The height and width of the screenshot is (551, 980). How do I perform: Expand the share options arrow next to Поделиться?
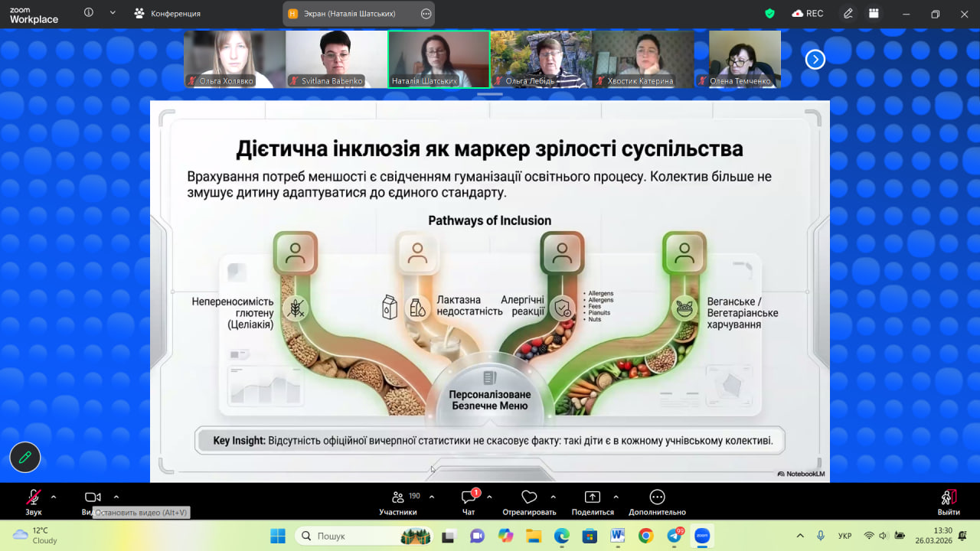tap(616, 497)
